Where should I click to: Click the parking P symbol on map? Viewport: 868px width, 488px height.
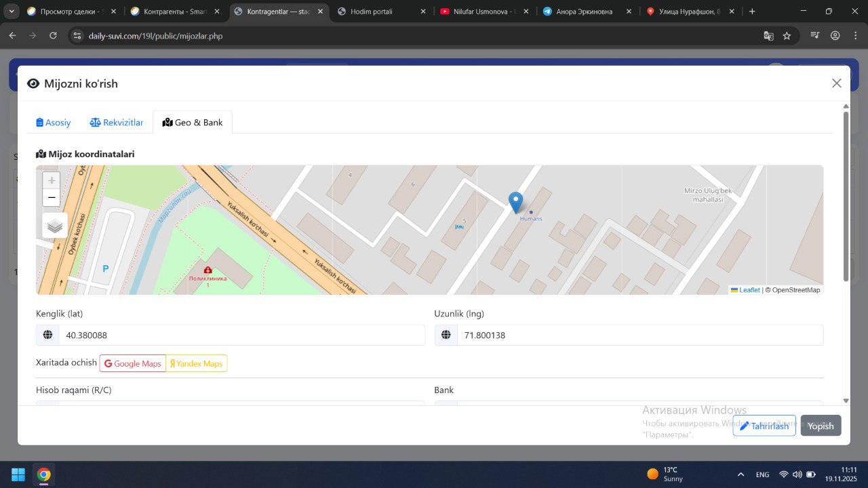click(x=105, y=269)
